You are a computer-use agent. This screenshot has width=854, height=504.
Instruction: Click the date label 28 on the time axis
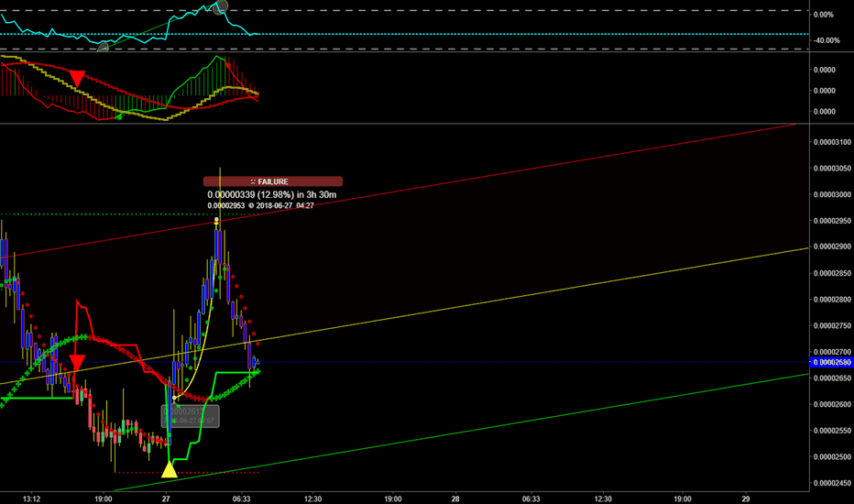(x=455, y=499)
